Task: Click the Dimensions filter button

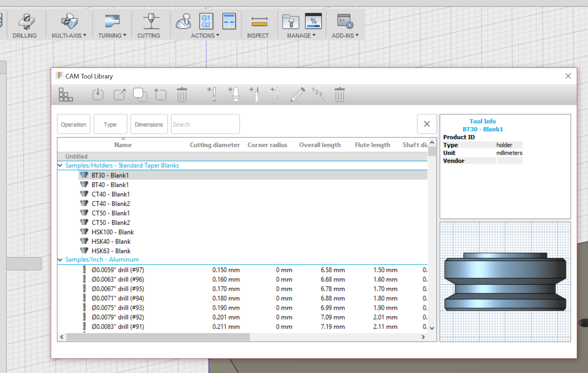Action: pyautogui.click(x=149, y=124)
